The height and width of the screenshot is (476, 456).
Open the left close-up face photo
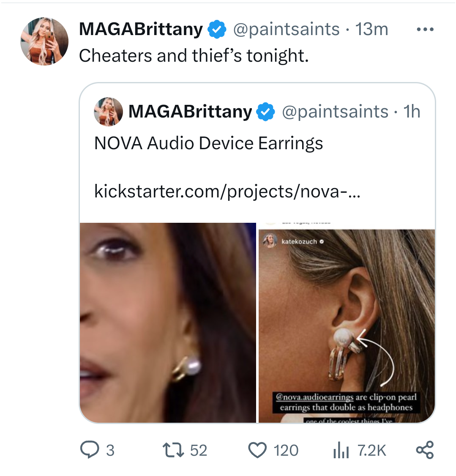click(168, 323)
